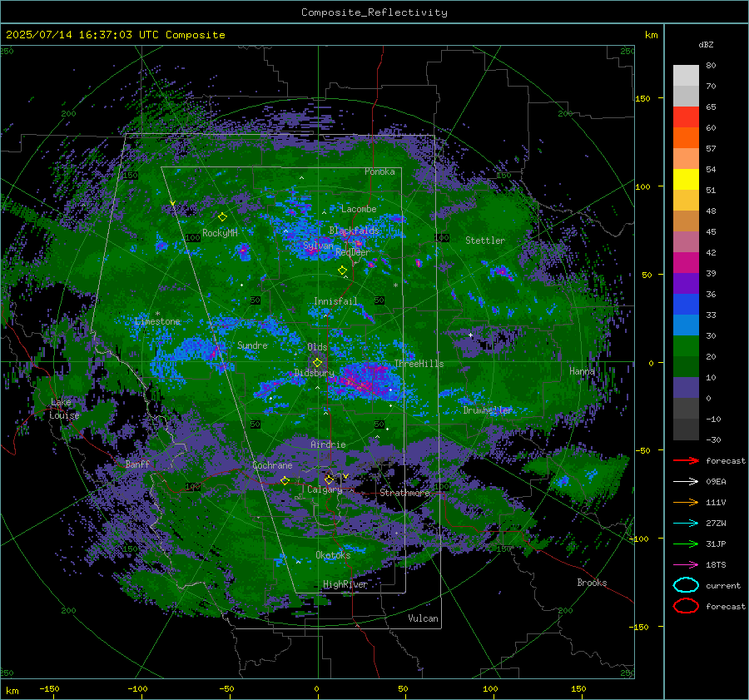This screenshot has height=700, width=749.
Task: Click the Okotoks label
Action: 333,555
